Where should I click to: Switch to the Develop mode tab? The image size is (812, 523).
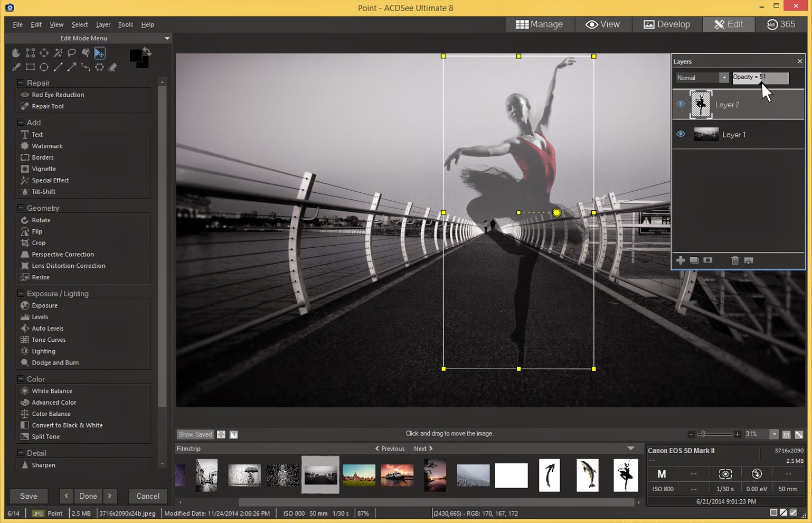[667, 24]
